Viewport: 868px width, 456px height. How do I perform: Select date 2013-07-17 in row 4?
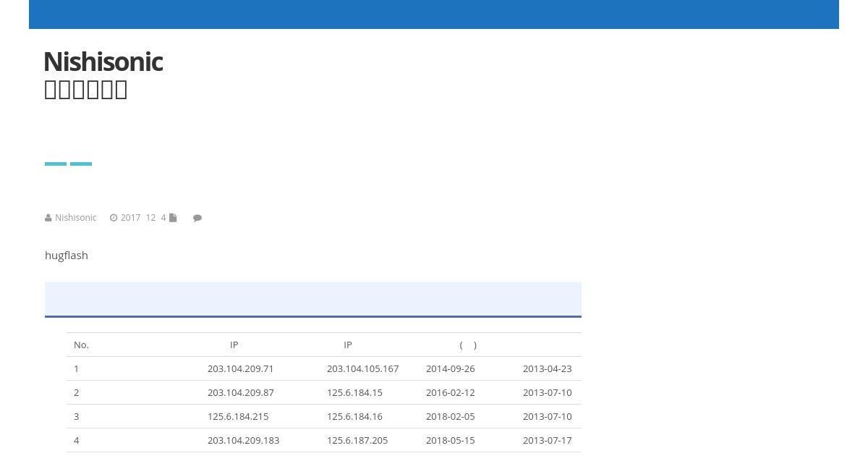[x=548, y=441]
